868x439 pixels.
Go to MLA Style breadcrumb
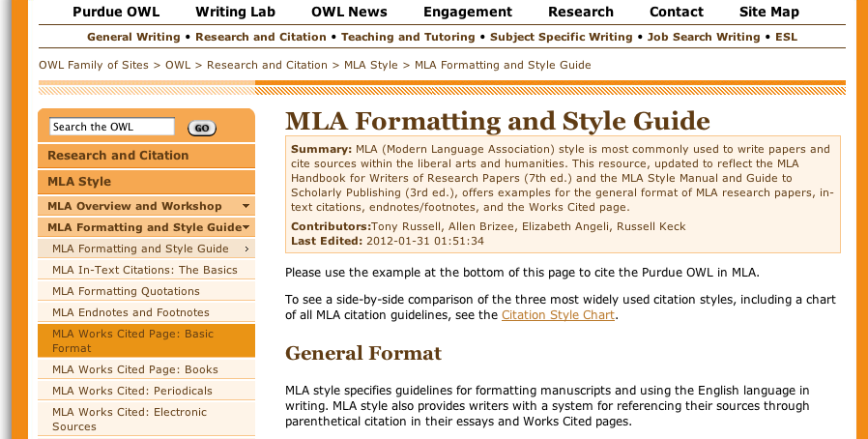click(x=371, y=66)
